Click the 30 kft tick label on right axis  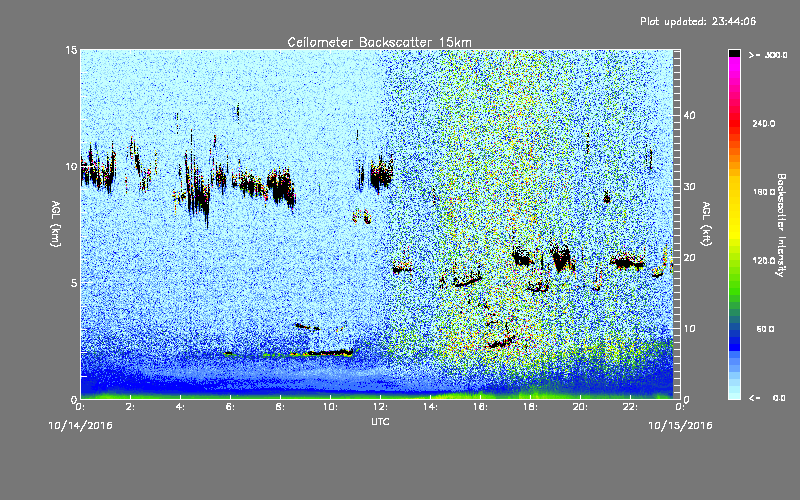[x=690, y=186]
